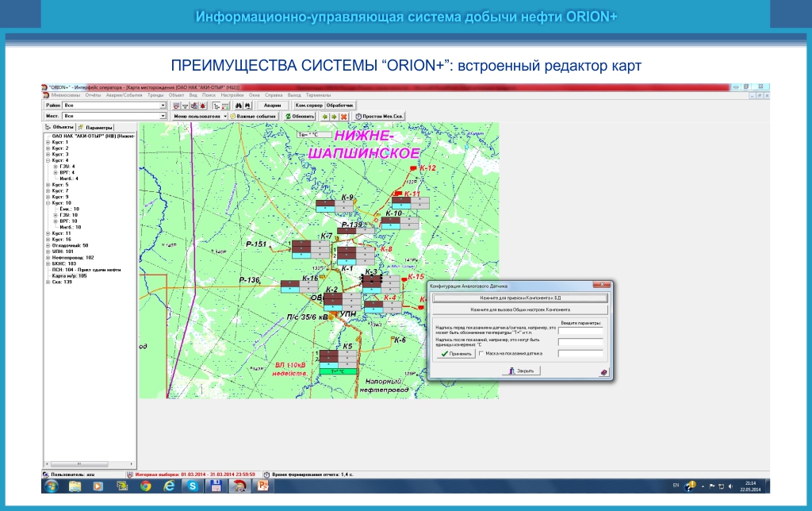Screen dimensions: 812x511
Task: Click the save floppy icon in taskbar
Action: pyautogui.click(x=216, y=486)
